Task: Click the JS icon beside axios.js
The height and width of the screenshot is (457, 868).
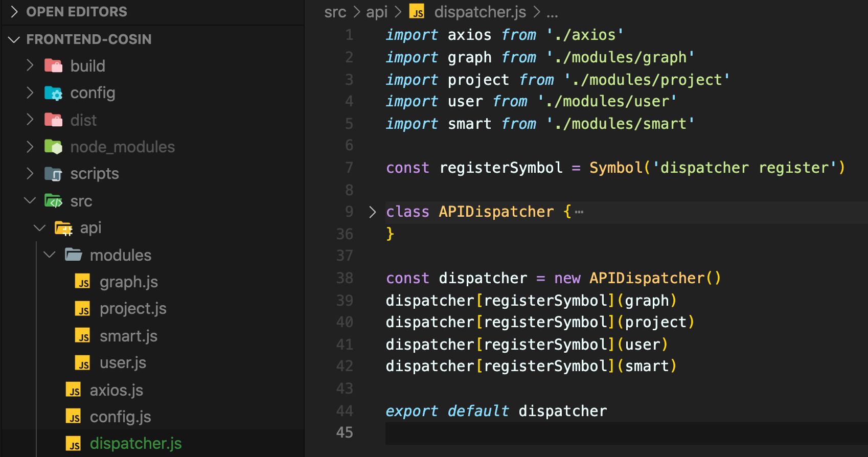Action: point(74,390)
